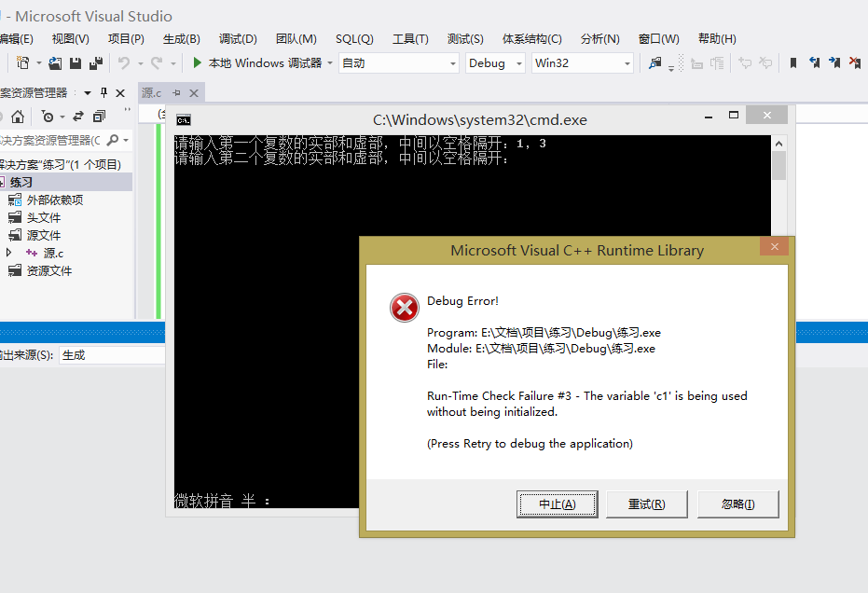Open the Debug configuration dropdown
The image size is (868, 593).
[x=495, y=63]
